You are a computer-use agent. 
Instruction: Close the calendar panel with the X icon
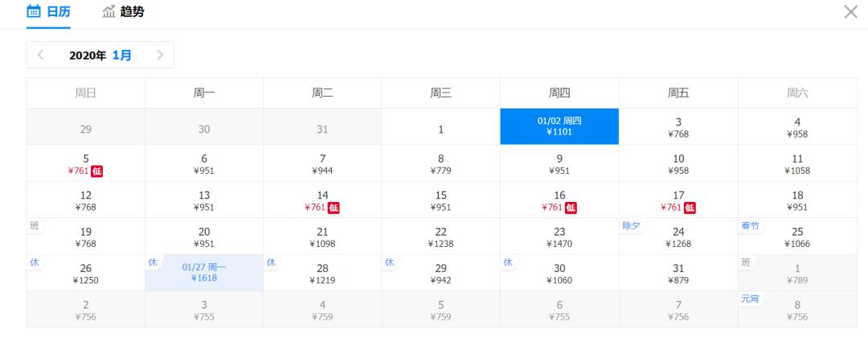coord(850,12)
